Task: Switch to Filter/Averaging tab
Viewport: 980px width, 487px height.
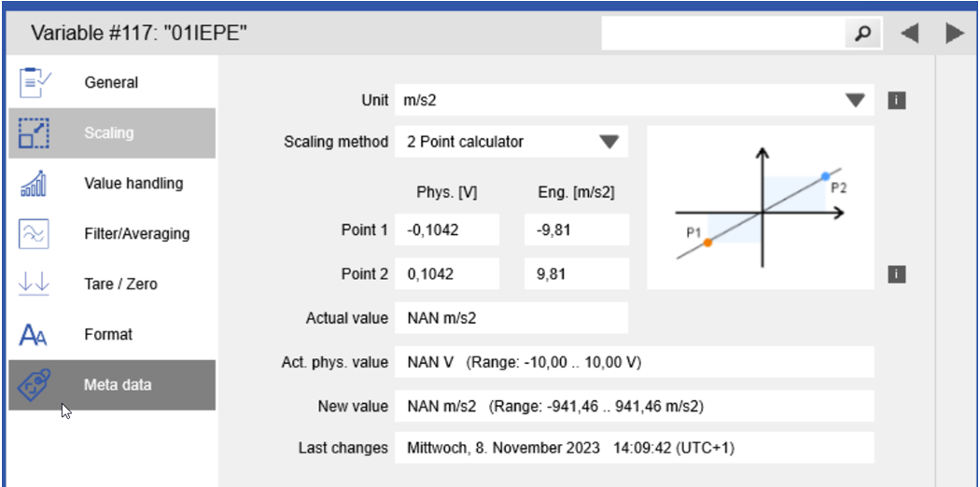Action: pyautogui.click(x=136, y=233)
